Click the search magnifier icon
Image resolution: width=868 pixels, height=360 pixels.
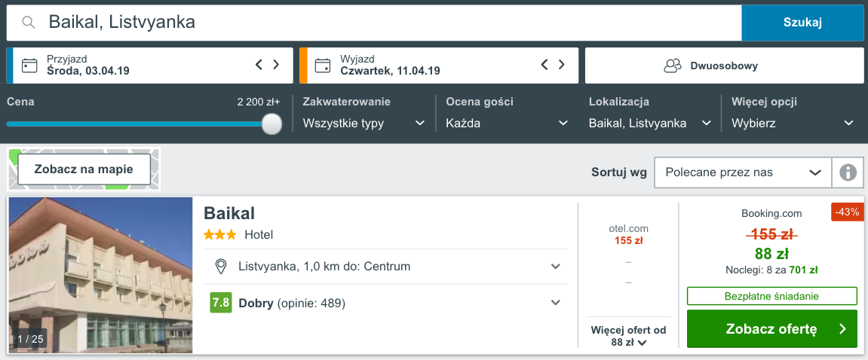coord(29,23)
